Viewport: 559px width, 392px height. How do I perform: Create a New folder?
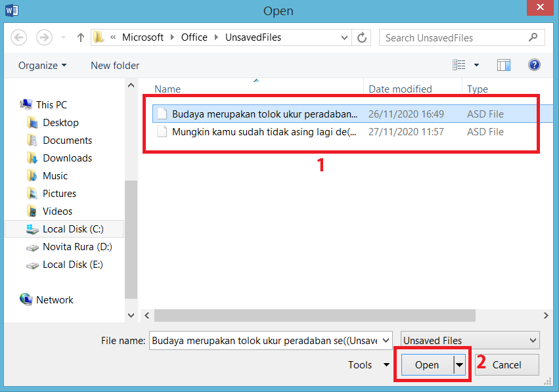(115, 66)
